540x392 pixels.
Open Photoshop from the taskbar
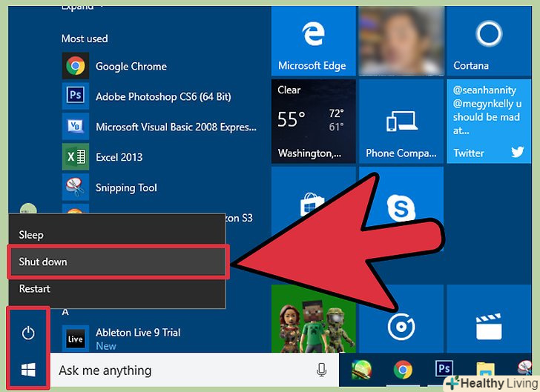(x=444, y=370)
